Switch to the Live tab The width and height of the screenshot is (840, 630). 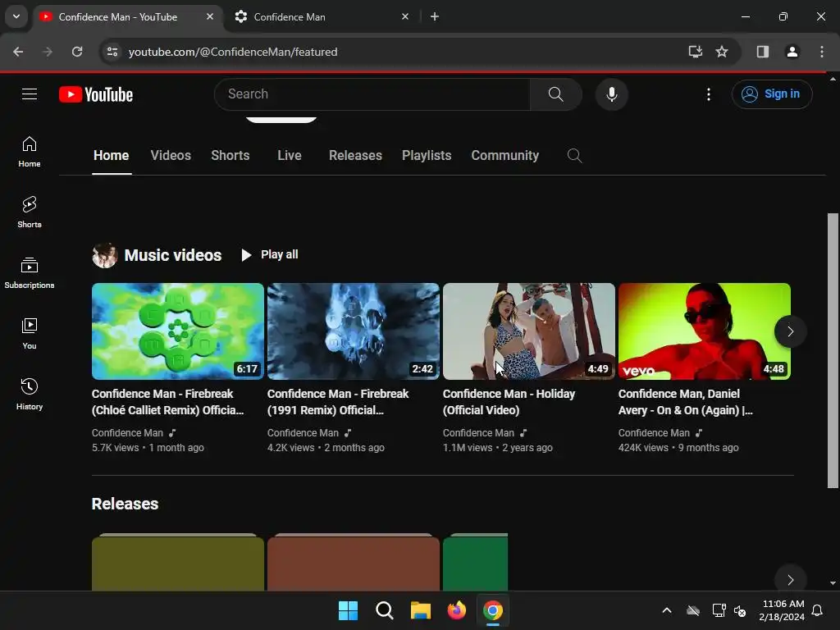coord(290,155)
